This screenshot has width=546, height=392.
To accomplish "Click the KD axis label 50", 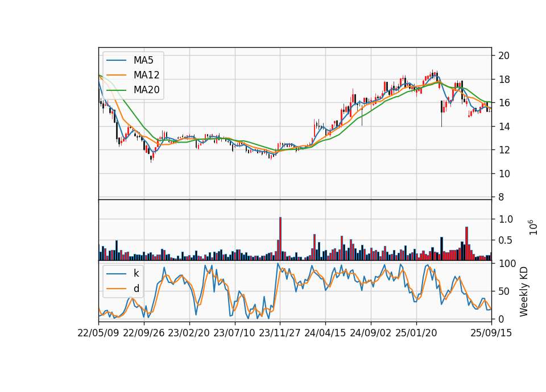I will click(x=504, y=291).
